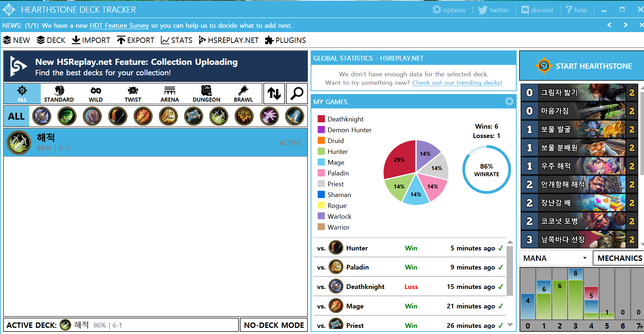Screen dimensions: 644x334
Task: Click the deck sort arrows icon
Action: 274,94
